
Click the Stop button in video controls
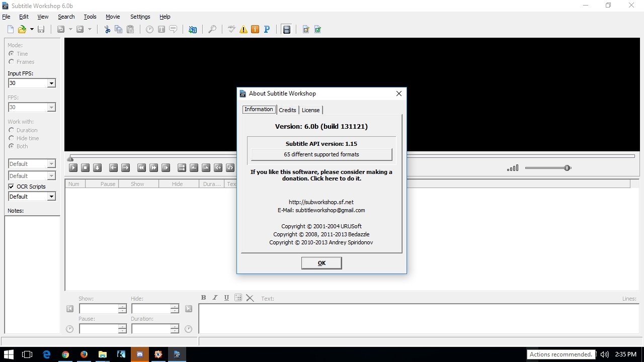tap(85, 168)
